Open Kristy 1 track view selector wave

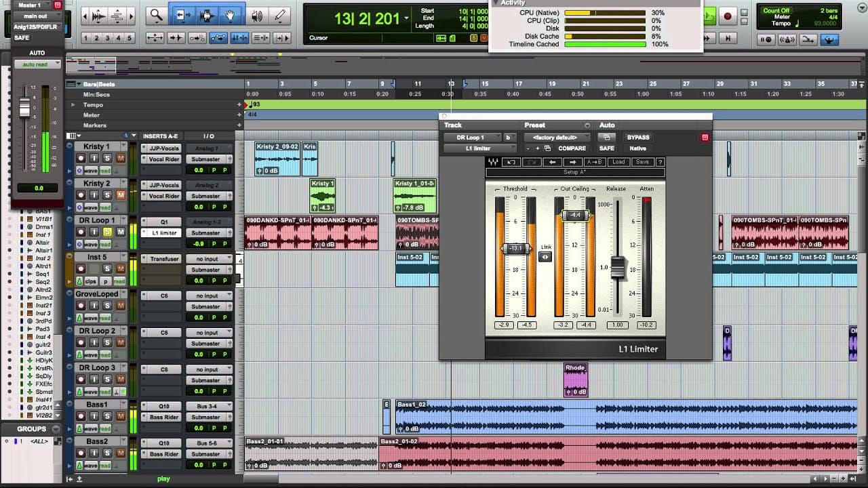pos(90,171)
